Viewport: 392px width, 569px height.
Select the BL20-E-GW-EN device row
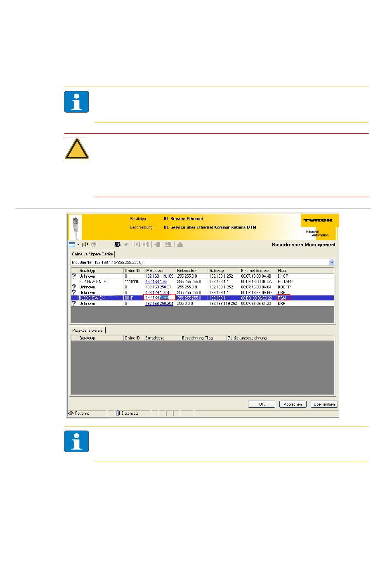[x=202, y=298]
